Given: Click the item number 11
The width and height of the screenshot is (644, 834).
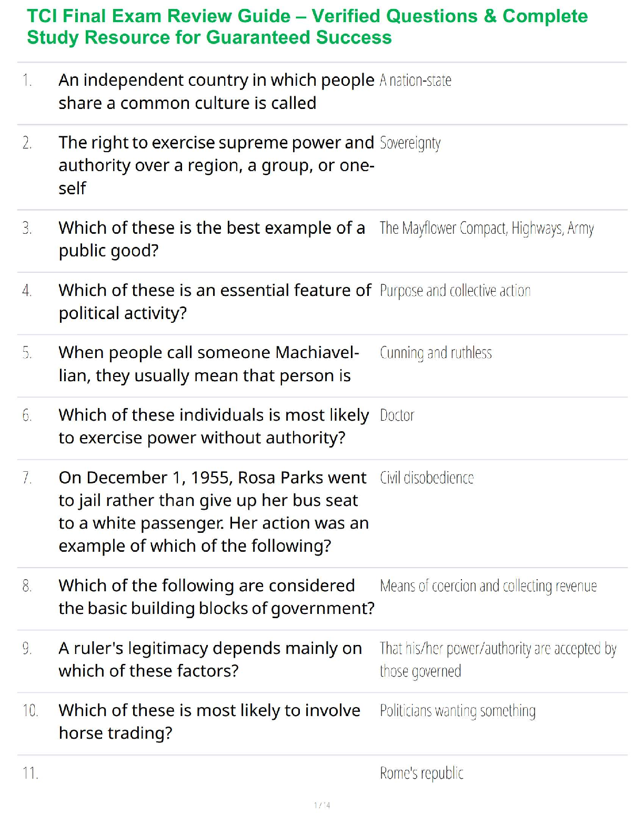Looking at the screenshot, I should pyautogui.click(x=30, y=773).
